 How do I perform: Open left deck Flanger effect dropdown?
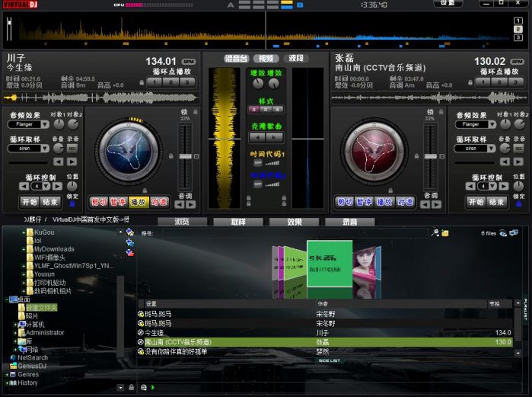43,124
